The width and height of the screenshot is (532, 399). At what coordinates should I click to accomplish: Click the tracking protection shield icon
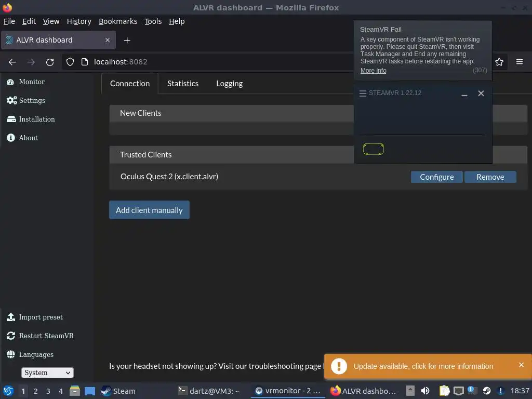point(70,62)
